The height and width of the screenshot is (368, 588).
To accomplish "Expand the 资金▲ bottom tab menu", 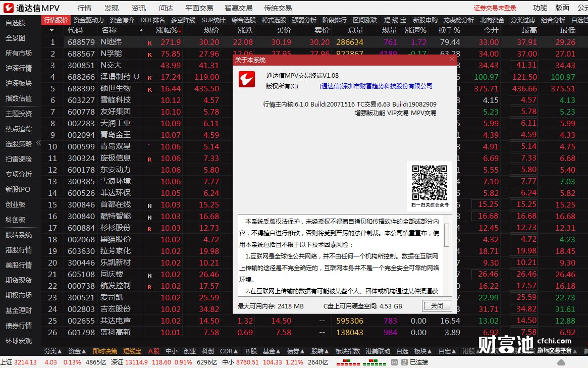I will coord(77,351).
